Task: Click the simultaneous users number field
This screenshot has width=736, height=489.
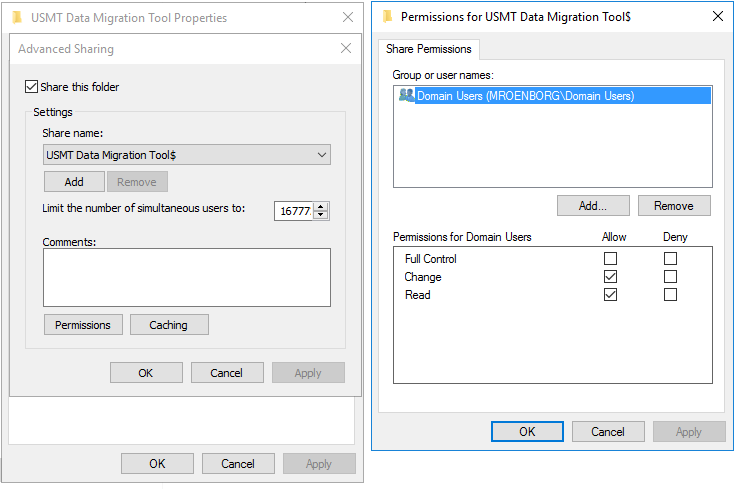Action: coord(294,211)
